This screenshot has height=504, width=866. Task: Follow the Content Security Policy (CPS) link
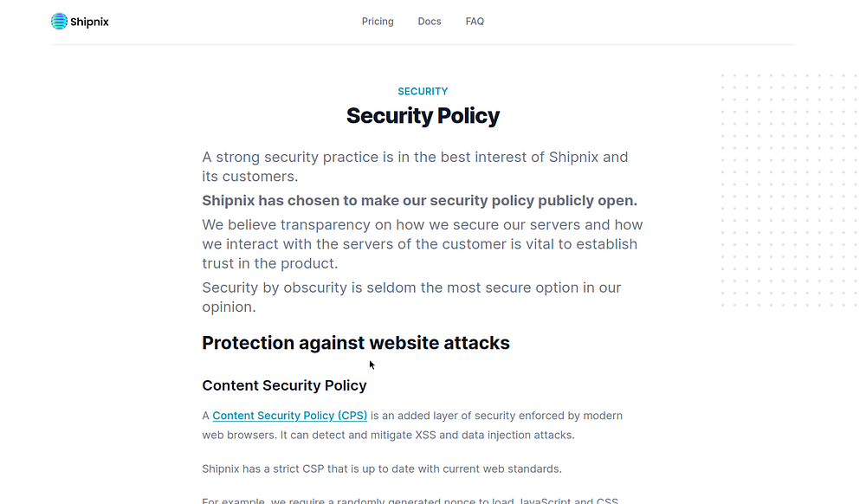[x=290, y=416]
